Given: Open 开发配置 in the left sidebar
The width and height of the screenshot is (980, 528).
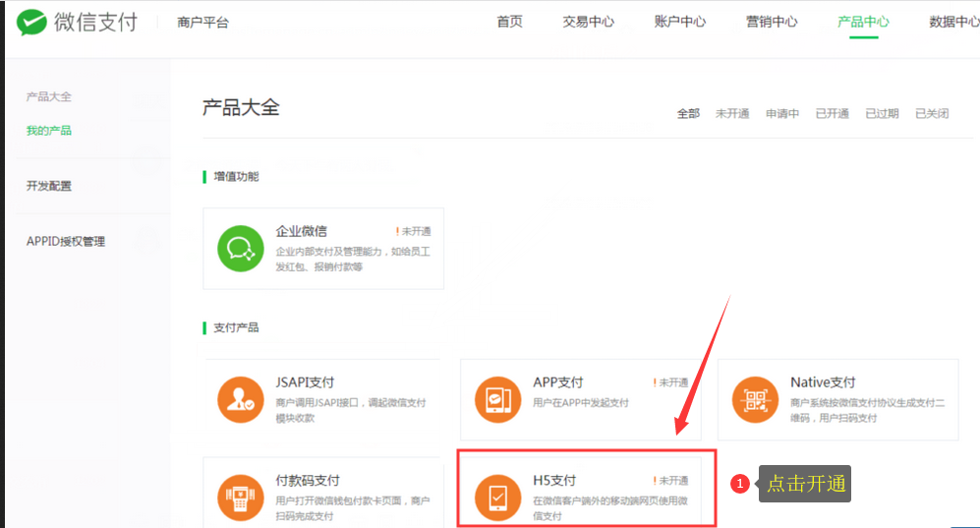Looking at the screenshot, I should 49,186.
